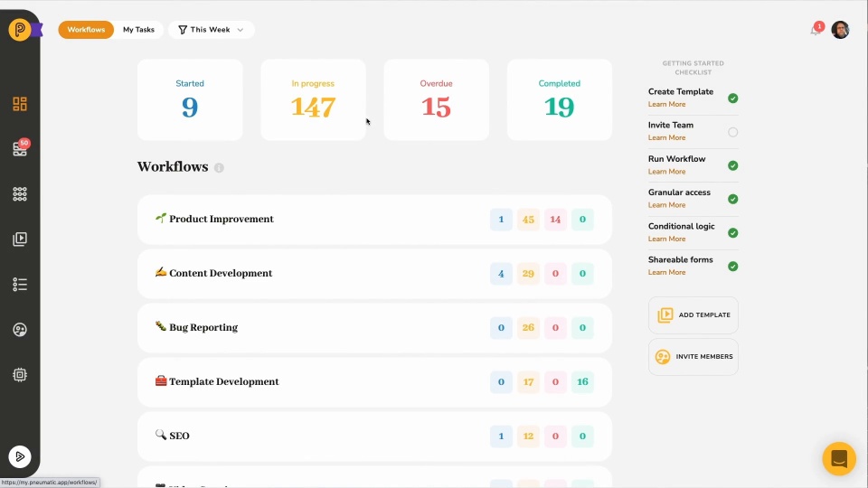
Task: Click the Add Template icon
Action: click(x=665, y=314)
